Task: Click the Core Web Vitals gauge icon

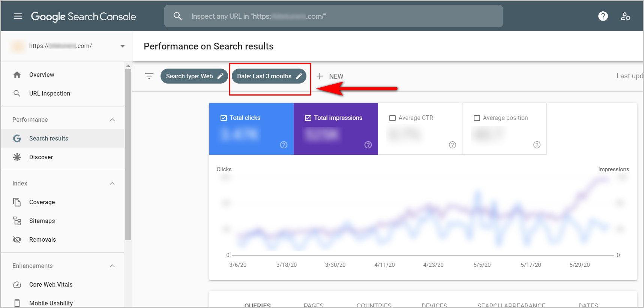Action: point(17,284)
